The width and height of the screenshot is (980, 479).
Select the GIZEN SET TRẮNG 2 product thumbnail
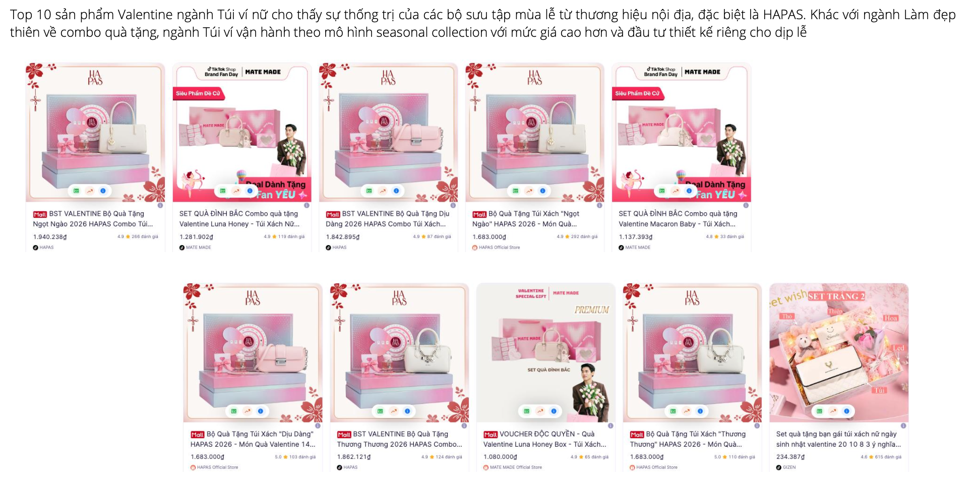point(839,352)
